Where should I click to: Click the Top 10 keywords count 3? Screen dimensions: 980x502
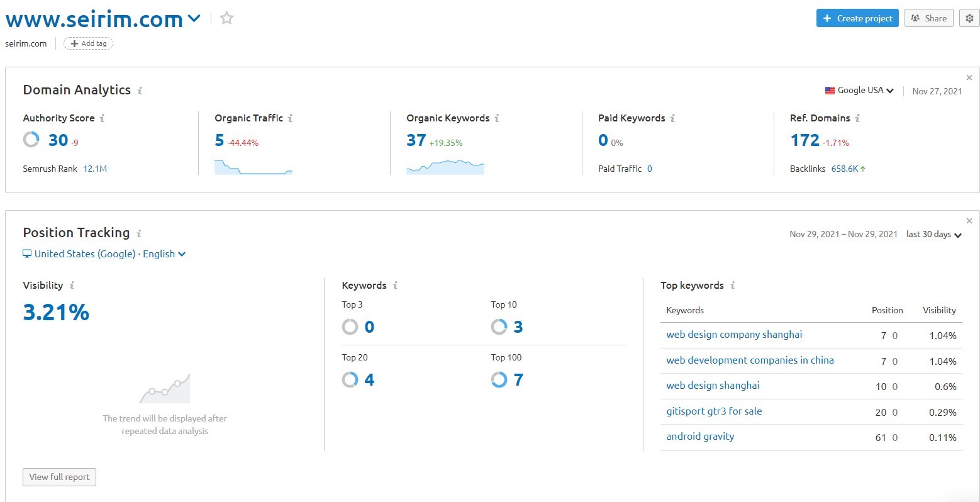pos(518,327)
